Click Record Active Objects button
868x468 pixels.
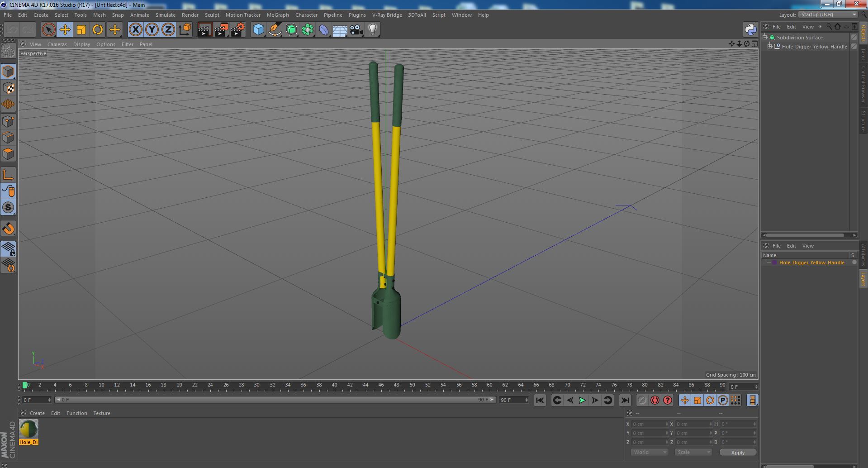(x=642, y=400)
